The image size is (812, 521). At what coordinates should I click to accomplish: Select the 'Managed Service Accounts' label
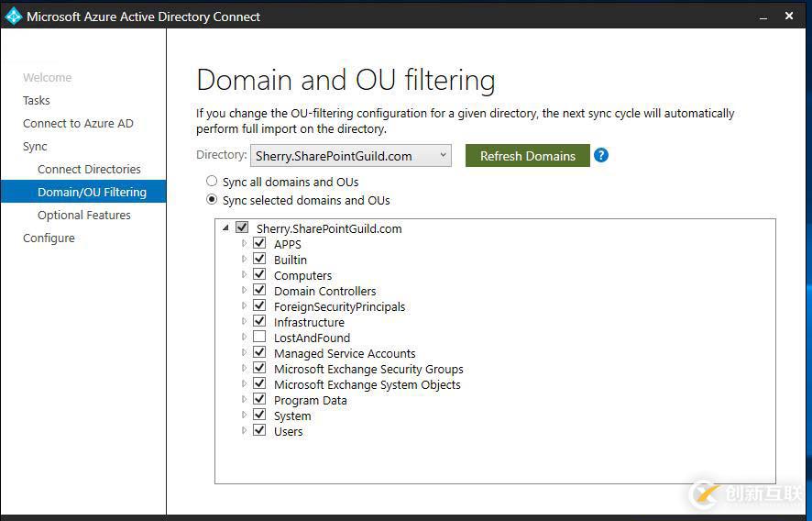345,353
